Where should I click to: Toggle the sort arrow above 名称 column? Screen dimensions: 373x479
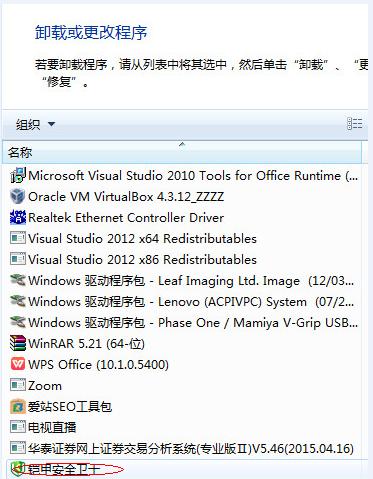coord(182,144)
